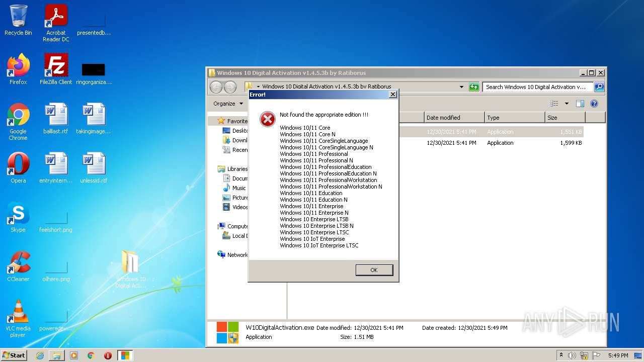Open Skype desktop shortcut

coord(18,217)
